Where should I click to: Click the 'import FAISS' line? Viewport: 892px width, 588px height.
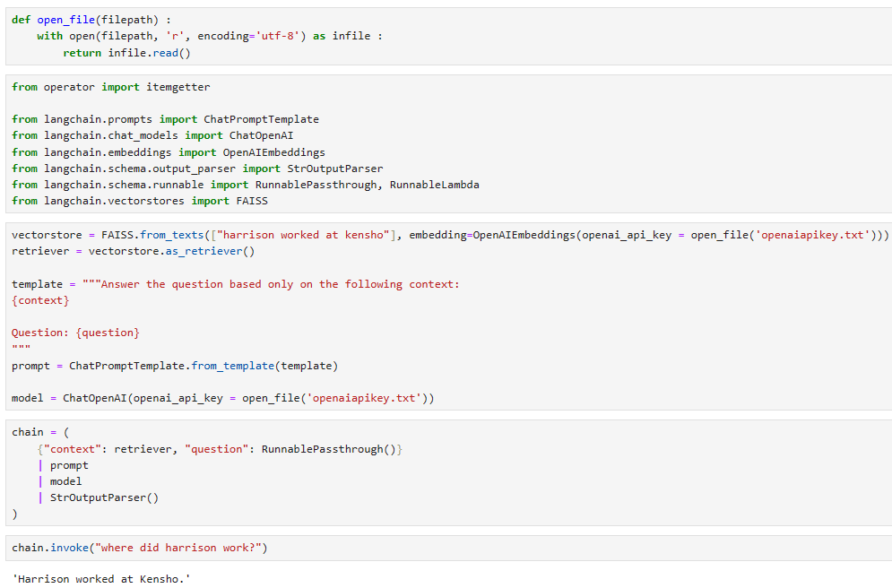pyautogui.click(x=139, y=201)
